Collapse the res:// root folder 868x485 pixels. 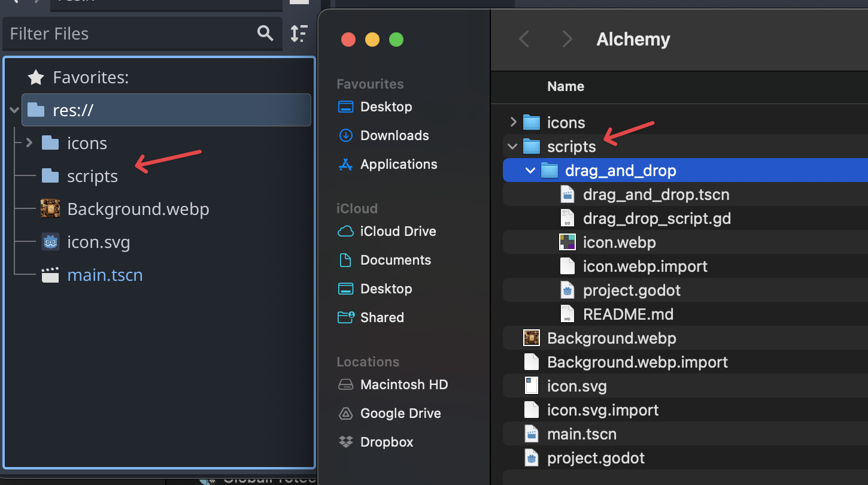coord(14,110)
